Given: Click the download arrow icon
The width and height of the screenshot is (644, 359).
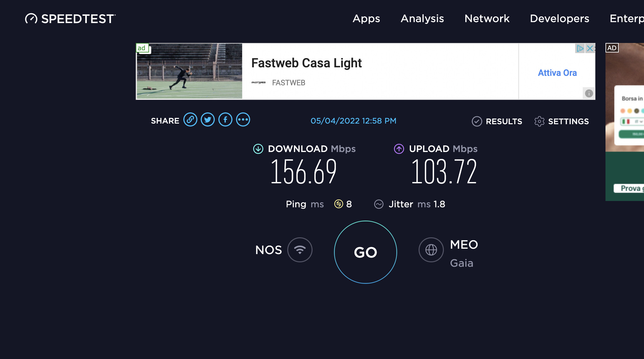Looking at the screenshot, I should coord(258,149).
